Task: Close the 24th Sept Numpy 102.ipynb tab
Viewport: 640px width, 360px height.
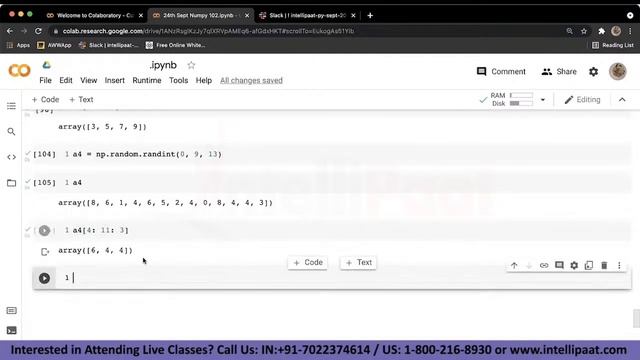Action: pyautogui.click(x=247, y=16)
